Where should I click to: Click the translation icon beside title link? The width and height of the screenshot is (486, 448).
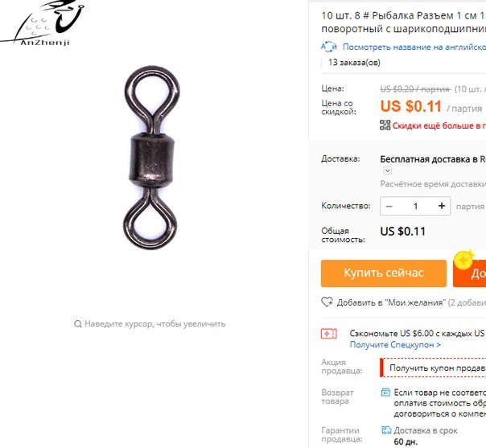[x=329, y=47]
